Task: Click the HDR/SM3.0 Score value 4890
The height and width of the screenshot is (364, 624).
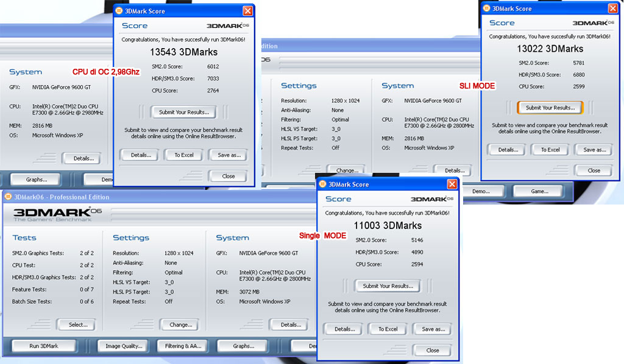Action: (x=417, y=252)
